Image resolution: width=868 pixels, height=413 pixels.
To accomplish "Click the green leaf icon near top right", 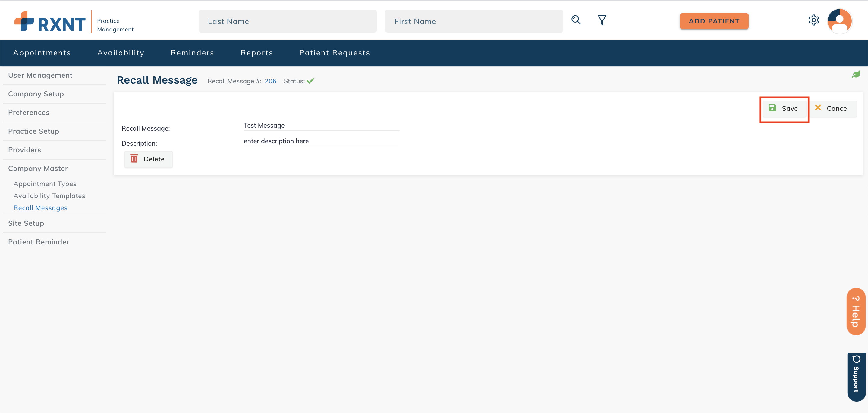I will [x=856, y=74].
